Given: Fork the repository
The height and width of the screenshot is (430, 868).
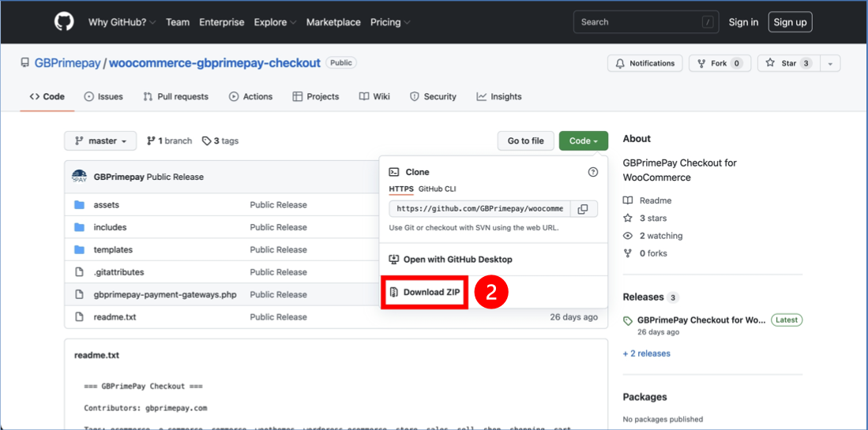Looking at the screenshot, I should [x=718, y=63].
